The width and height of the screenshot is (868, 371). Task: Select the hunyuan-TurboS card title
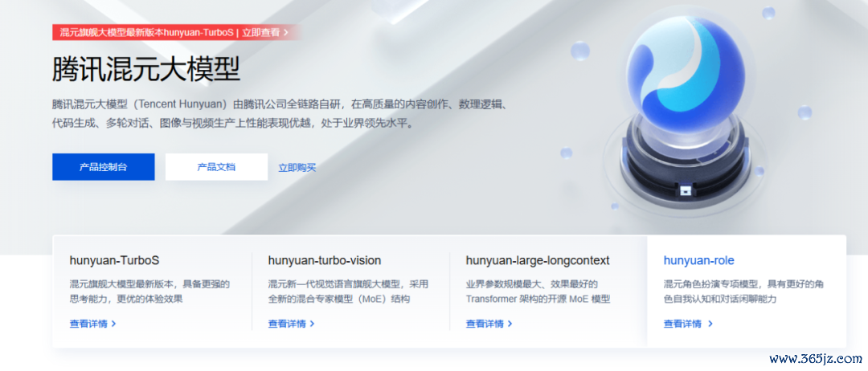pyautogui.click(x=115, y=260)
